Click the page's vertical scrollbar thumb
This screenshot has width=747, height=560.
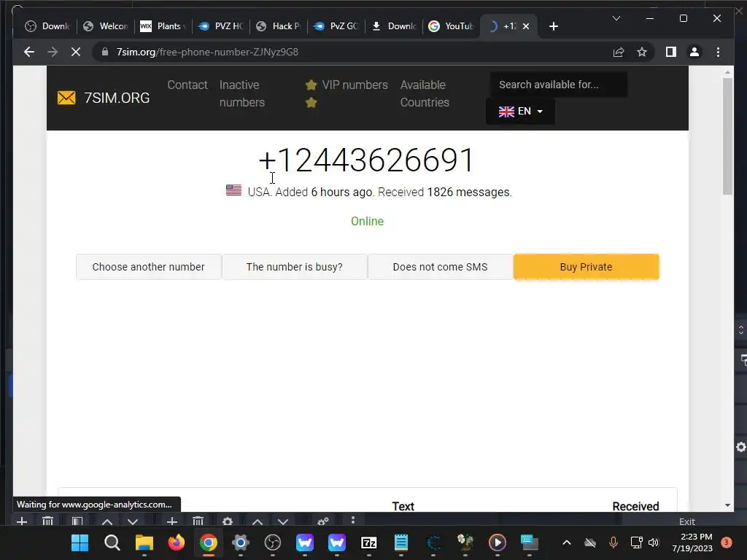(x=727, y=136)
